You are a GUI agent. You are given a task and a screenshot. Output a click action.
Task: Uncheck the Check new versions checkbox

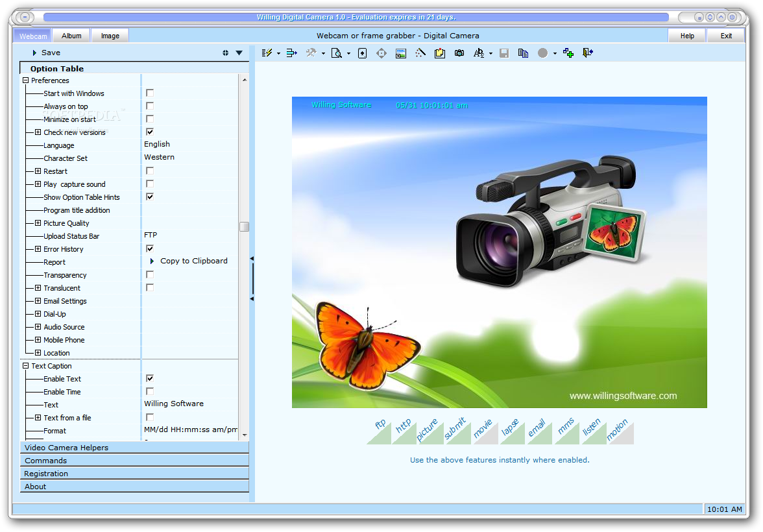pos(150,132)
